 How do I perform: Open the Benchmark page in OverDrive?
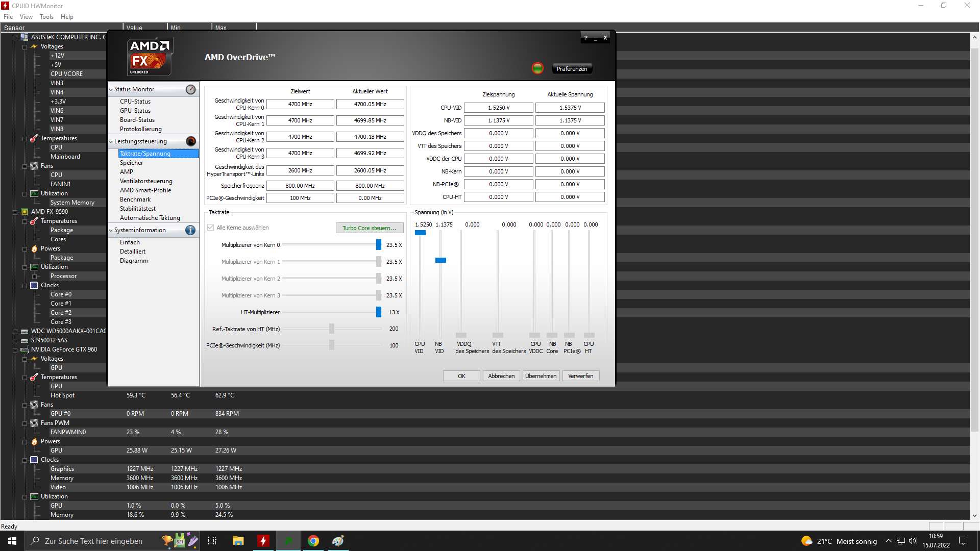pos(135,199)
